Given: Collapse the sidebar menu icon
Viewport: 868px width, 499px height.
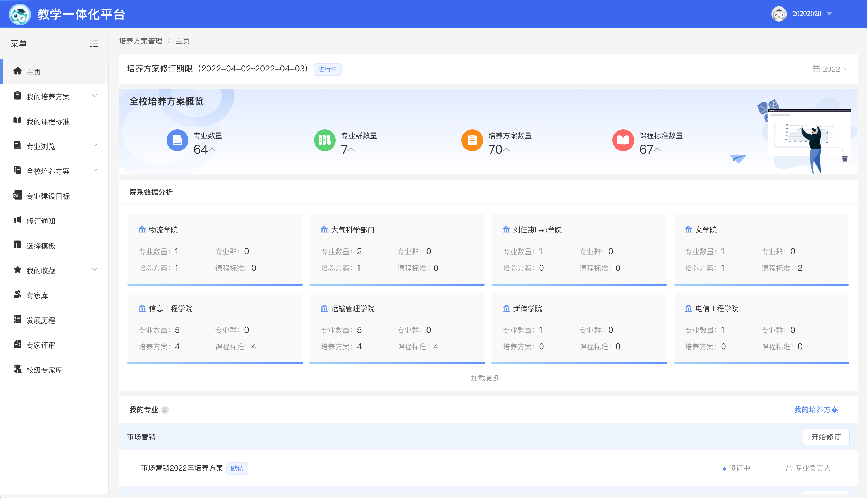Looking at the screenshot, I should point(94,43).
